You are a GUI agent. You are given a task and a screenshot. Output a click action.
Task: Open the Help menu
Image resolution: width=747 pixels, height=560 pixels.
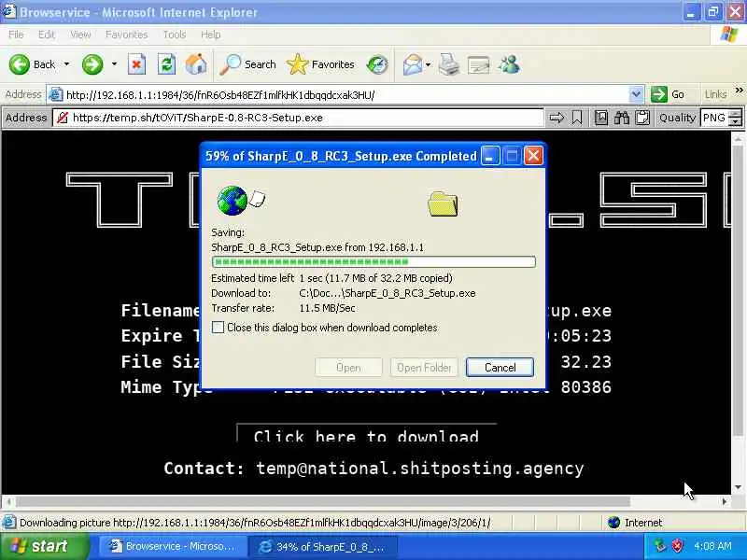click(210, 35)
